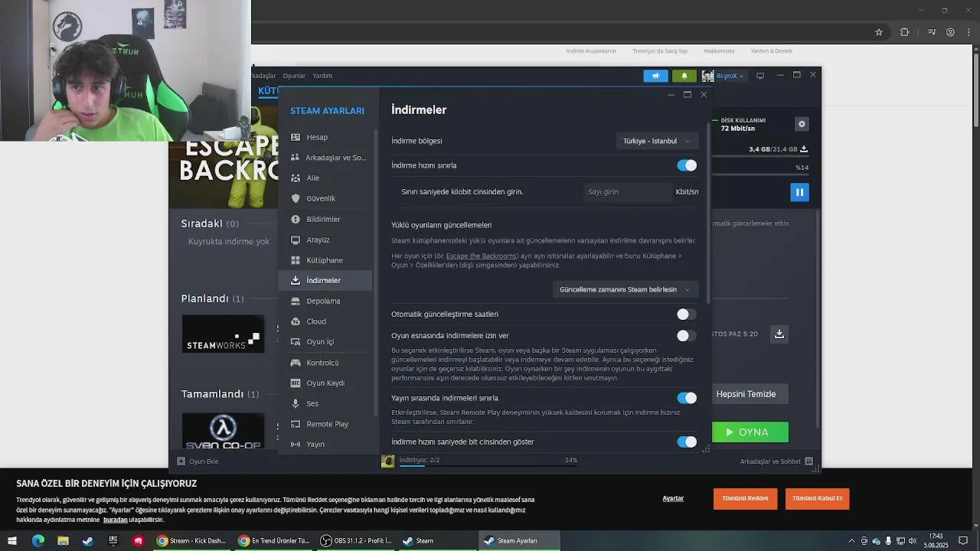Open cookie Ayarlar link
This screenshot has width=980, height=551.
[673, 498]
